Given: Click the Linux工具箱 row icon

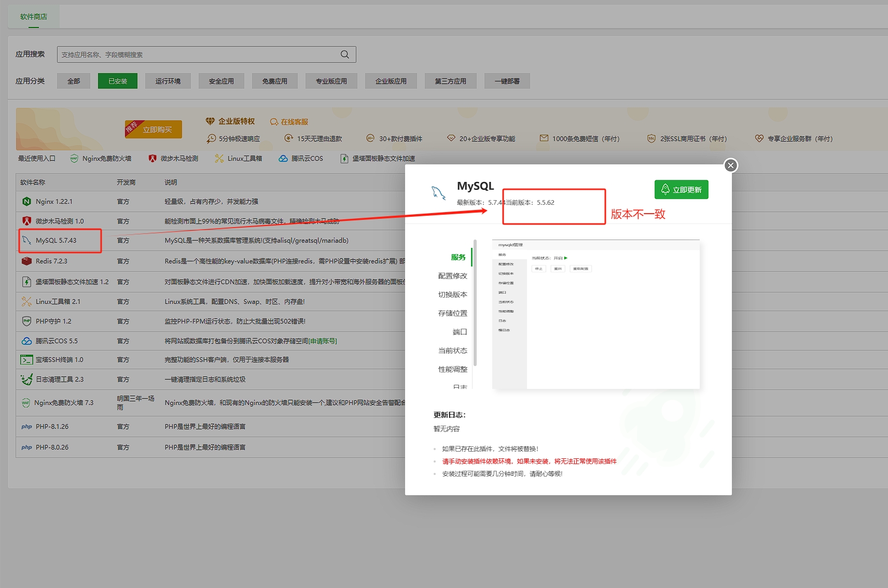Looking at the screenshot, I should pyautogui.click(x=26, y=302).
